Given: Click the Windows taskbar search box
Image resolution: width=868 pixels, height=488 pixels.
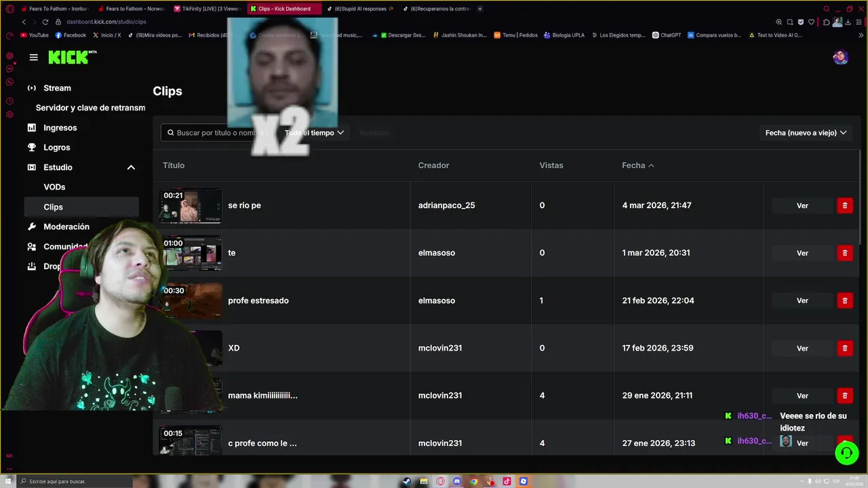Looking at the screenshot, I should coord(75,481).
